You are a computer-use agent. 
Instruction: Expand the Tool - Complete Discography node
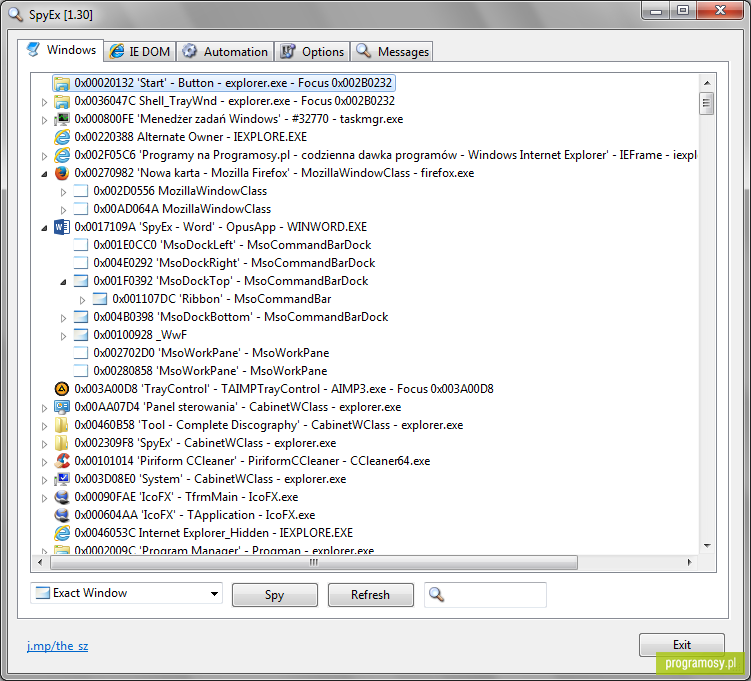click(x=44, y=426)
